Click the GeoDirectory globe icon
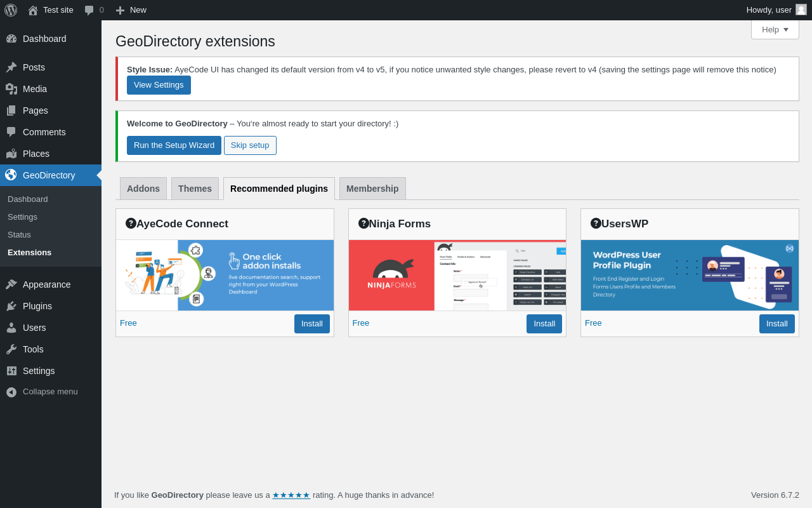812x508 pixels. (11, 175)
